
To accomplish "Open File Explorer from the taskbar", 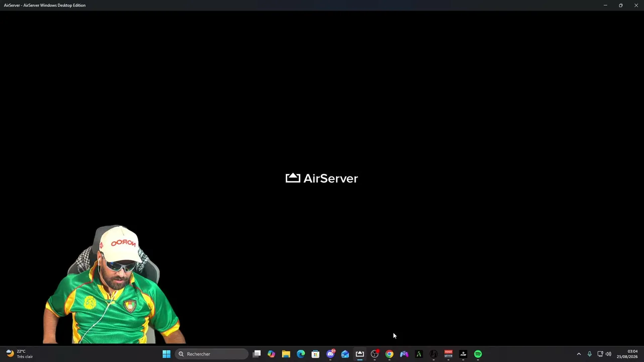I will [286, 354].
